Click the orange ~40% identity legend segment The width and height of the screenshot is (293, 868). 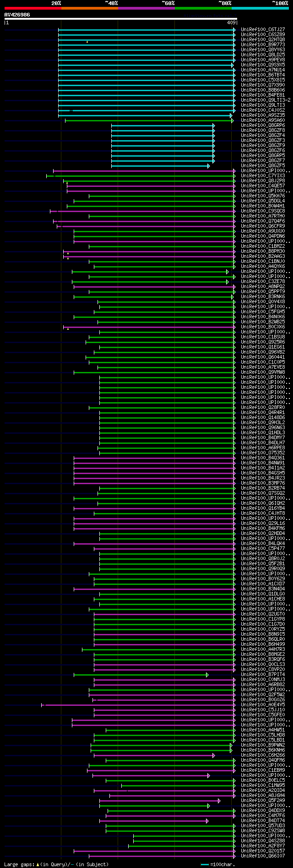[90, 8]
